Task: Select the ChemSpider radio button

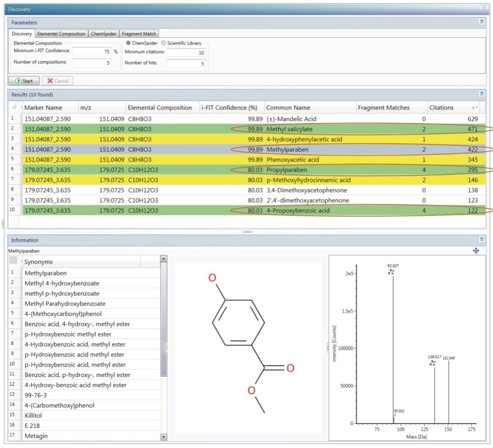Action: click(x=129, y=43)
